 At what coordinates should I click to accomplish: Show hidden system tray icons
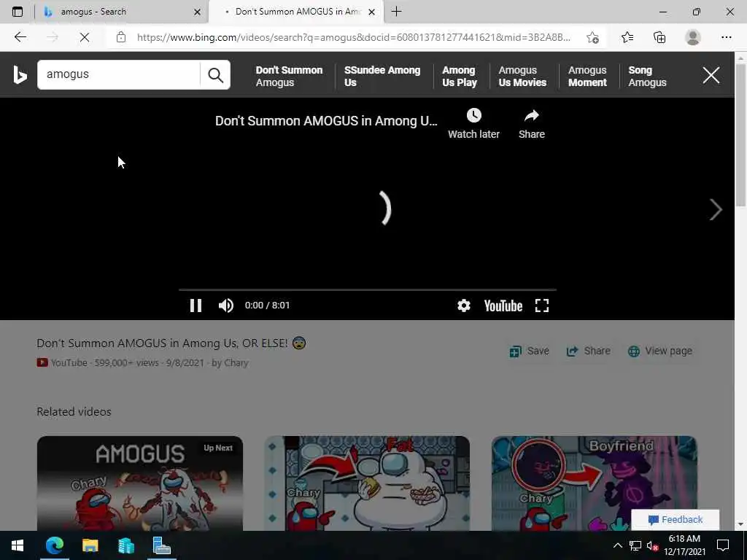coord(617,545)
